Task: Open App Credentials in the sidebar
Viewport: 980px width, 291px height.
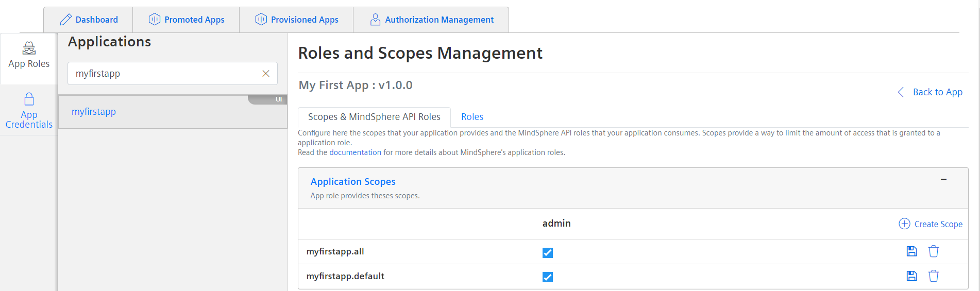Action: point(29,110)
